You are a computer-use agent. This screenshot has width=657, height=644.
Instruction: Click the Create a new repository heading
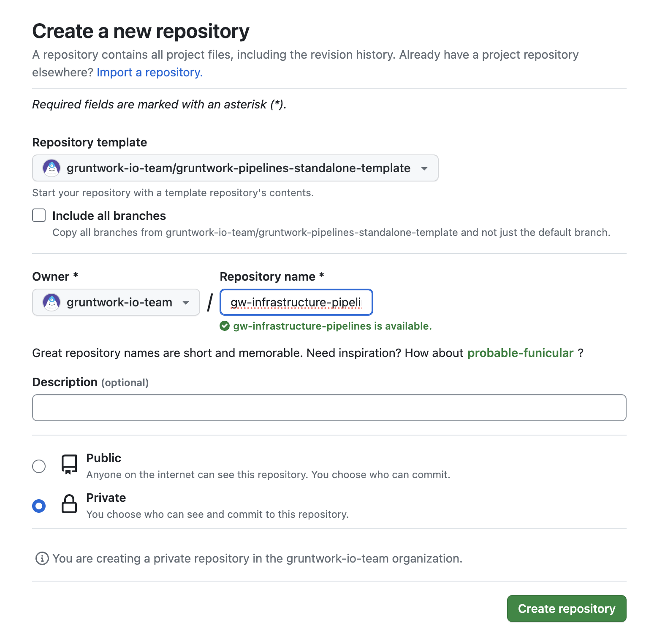[x=141, y=30]
